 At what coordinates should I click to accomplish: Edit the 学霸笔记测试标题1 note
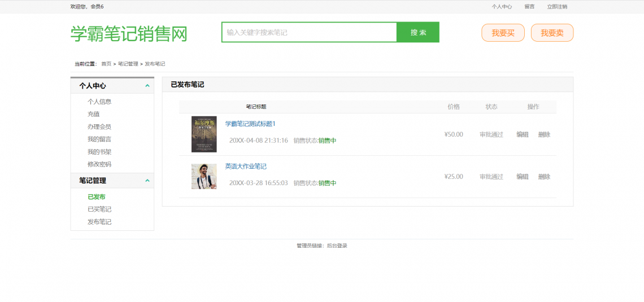[523, 134]
